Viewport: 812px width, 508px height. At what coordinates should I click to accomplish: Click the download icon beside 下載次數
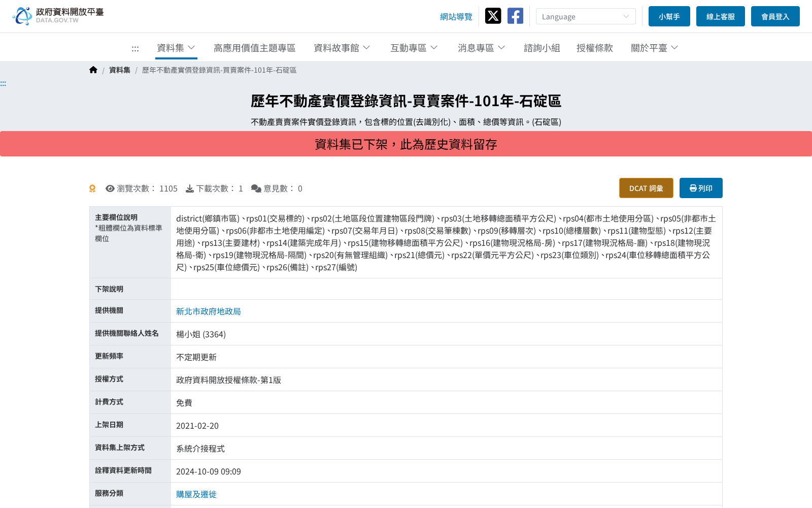click(x=190, y=188)
